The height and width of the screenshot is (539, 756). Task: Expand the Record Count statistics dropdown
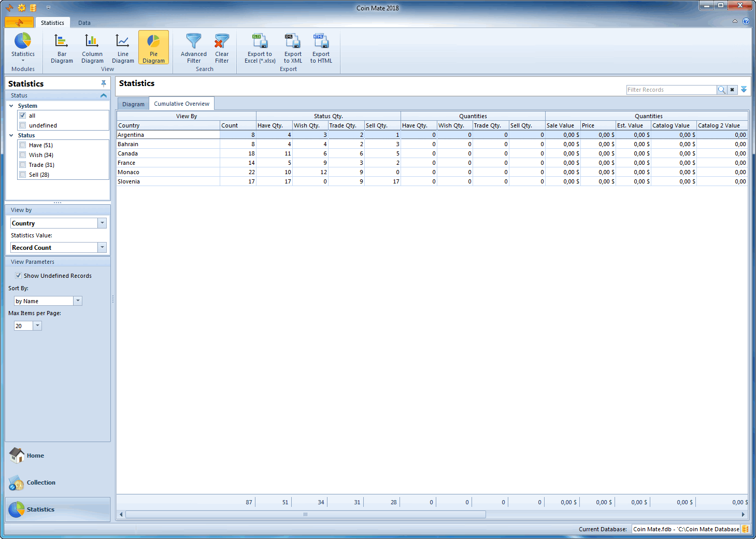pyautogui.click(x=102, y=248)
